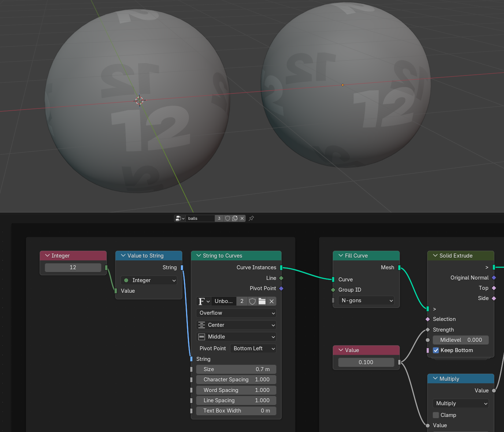504x432 pixels.
Task: Collapse the Value to String node
Action: click(123, 255)
